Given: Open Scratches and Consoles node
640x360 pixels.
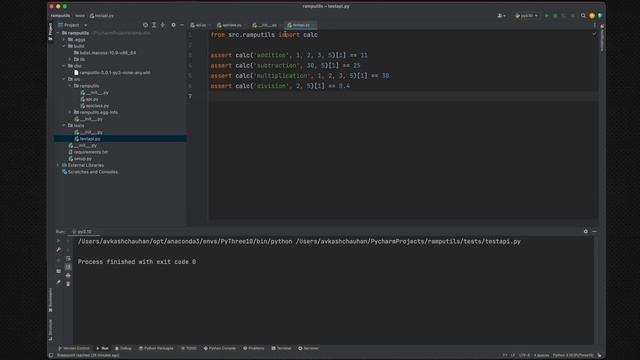Looking at the screenshot, I should tap(90, 172).
